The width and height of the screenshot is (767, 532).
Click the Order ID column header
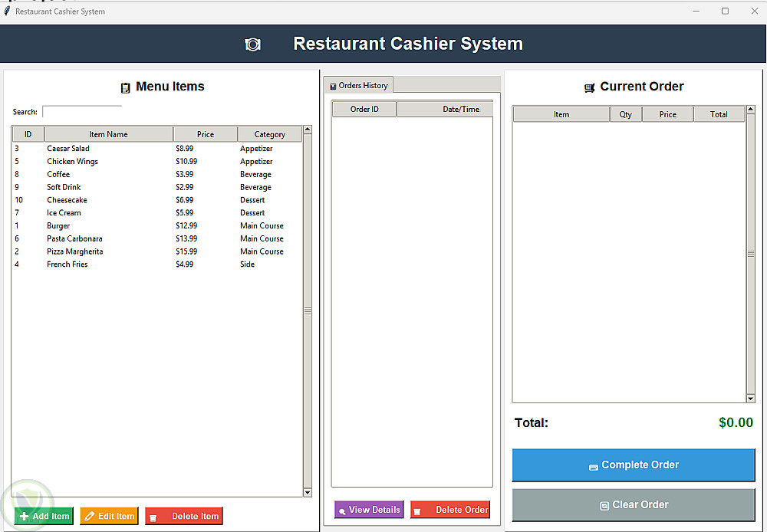[x=364, y=109]
